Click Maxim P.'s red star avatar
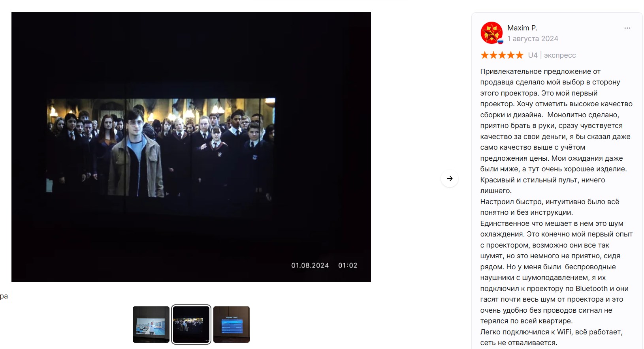This screenshot has width=644, height=349. (x=491, y=33)
